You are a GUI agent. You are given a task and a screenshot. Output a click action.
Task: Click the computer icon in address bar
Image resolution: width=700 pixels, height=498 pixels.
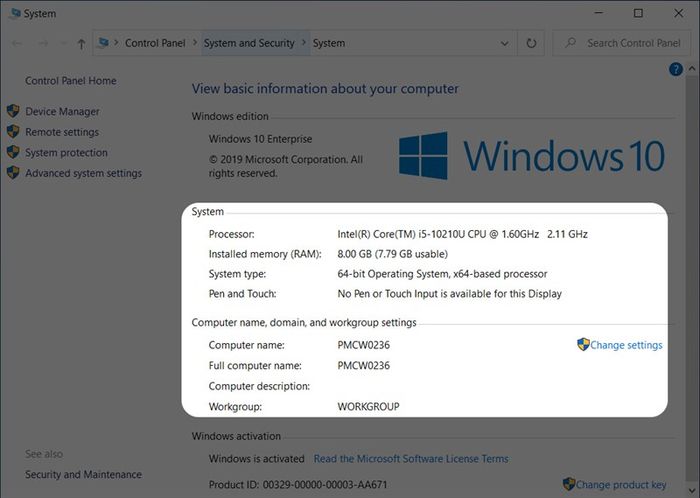[104, 43]
